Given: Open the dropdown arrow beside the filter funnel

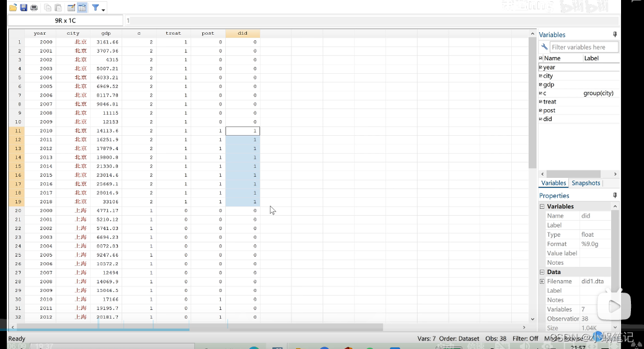Looking at the screenshot, I should click(x=103, y=9).
